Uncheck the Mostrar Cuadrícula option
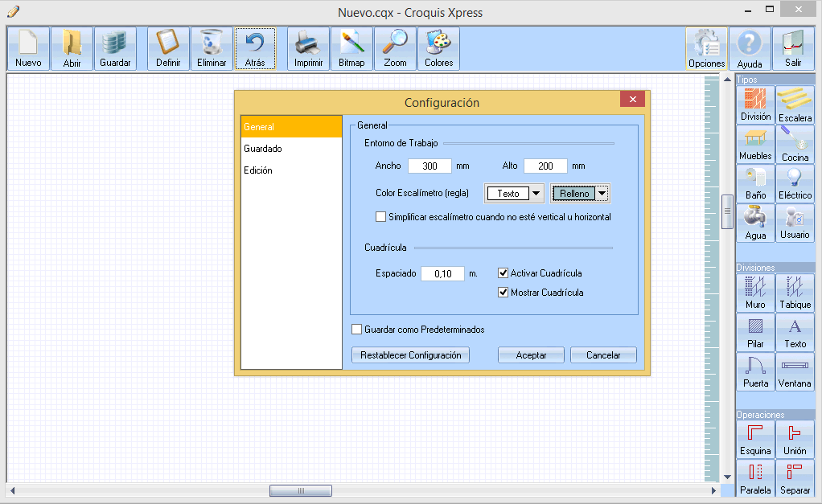The height and width of the screenshot is (504, 822). click(503, 293)
